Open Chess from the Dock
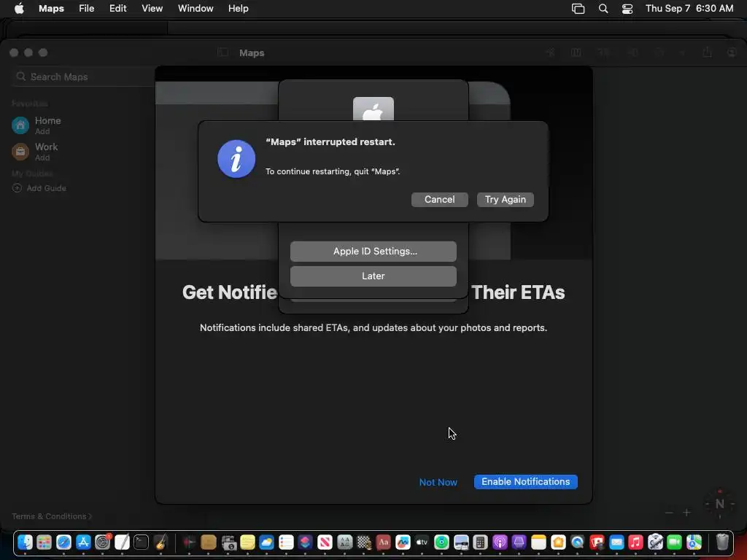 (x=364, y=542)
